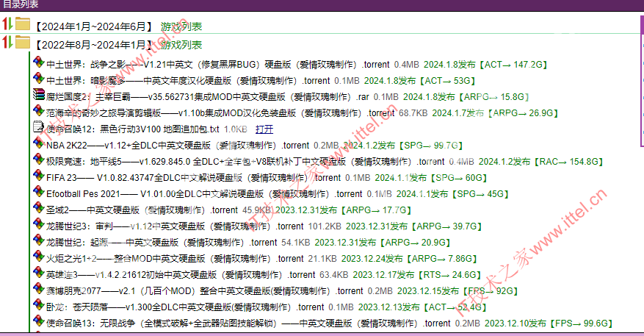This screenshot has height=336, width=644.
Task: Open 游戏列表 link for 2022年8月~2024年1月
Action: pyautogui.click(x=181, y=45)
